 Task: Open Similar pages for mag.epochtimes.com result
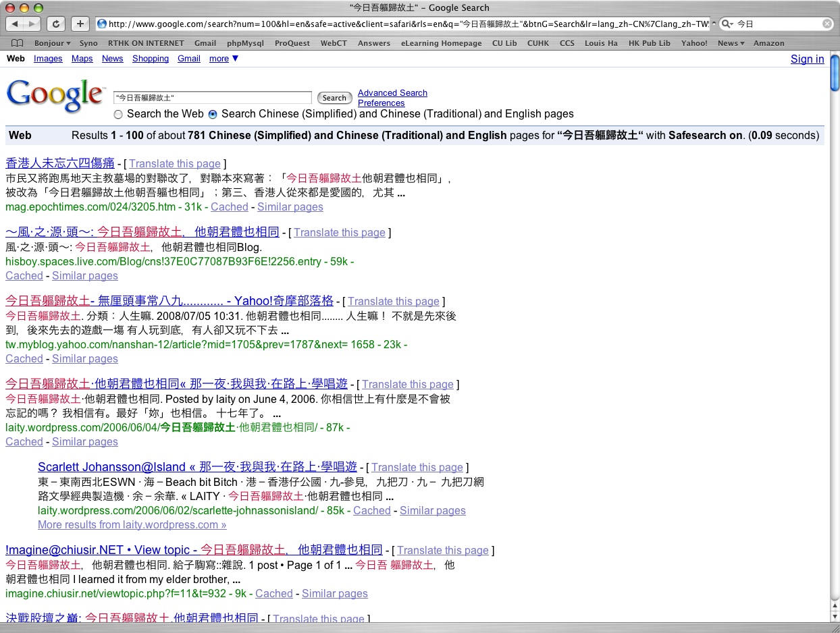(290, 207)
